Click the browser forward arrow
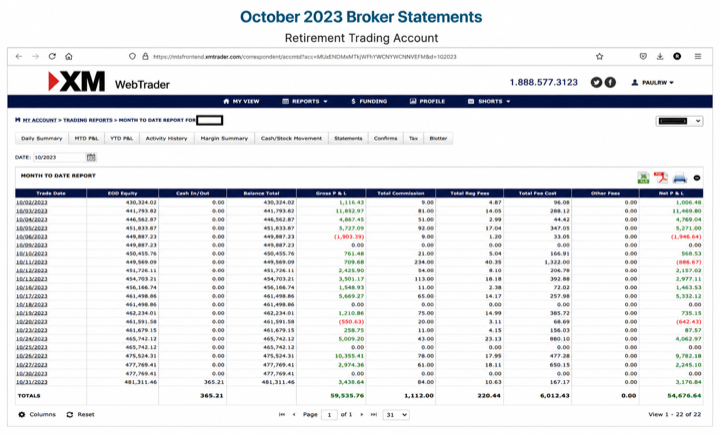This screenshot has width=720, height=434. pyautogui.click(x=35, y=56)
